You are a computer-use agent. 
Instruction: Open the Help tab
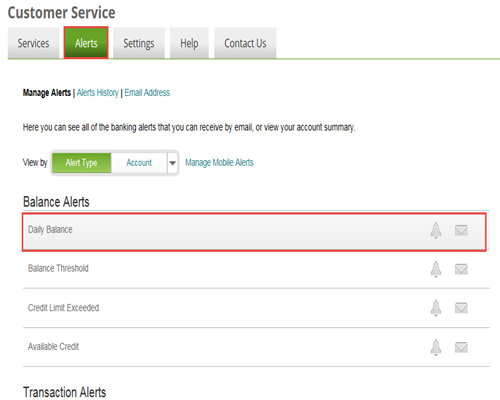coord(189,43)
